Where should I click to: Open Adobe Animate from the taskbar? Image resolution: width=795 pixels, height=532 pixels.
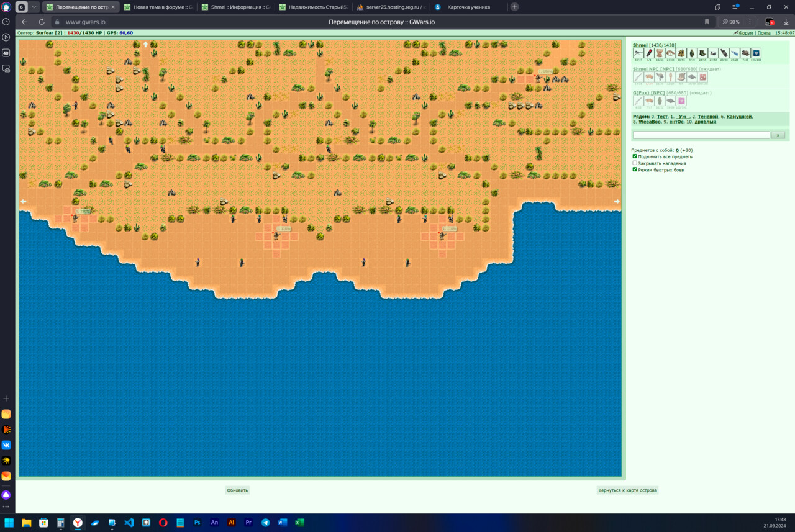(x=214, y=523)
